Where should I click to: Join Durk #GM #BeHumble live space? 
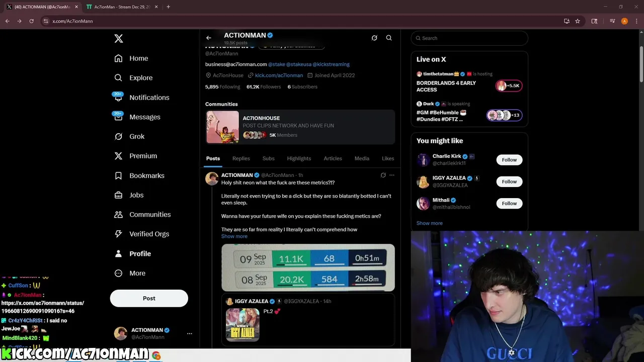pyautogui.click(x=469, y=112)
